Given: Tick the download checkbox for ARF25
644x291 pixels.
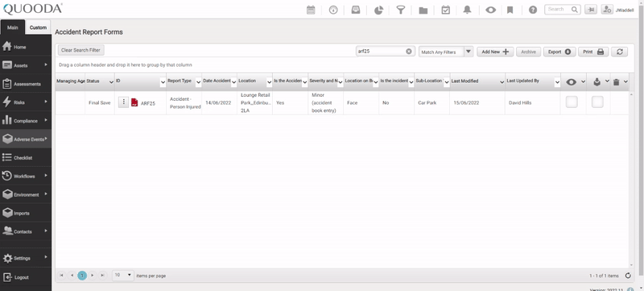Looking at the screenshot, I should [597, 102].
